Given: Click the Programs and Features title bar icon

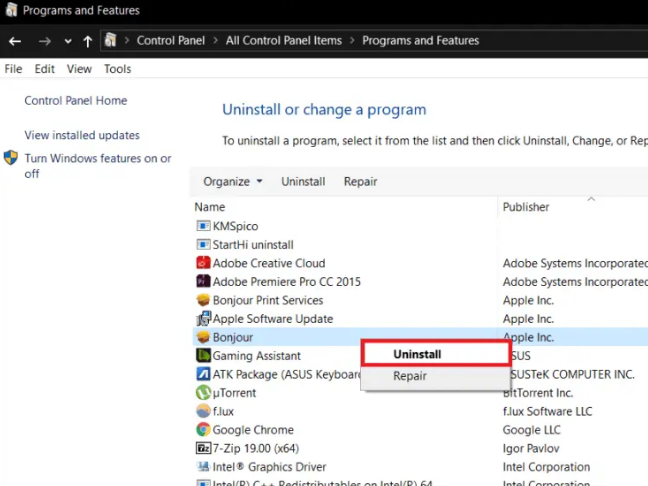Looking at the screenshot, I should 11,10.
